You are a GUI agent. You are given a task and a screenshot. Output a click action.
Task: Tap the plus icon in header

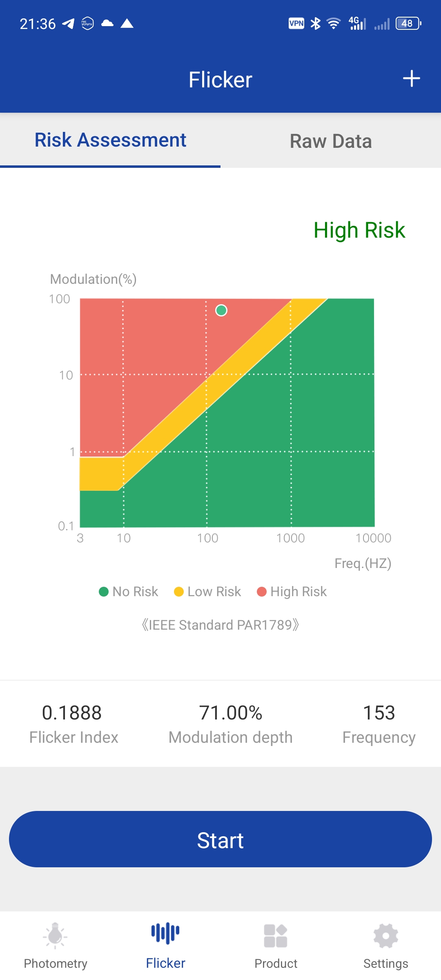coord(411,79)
